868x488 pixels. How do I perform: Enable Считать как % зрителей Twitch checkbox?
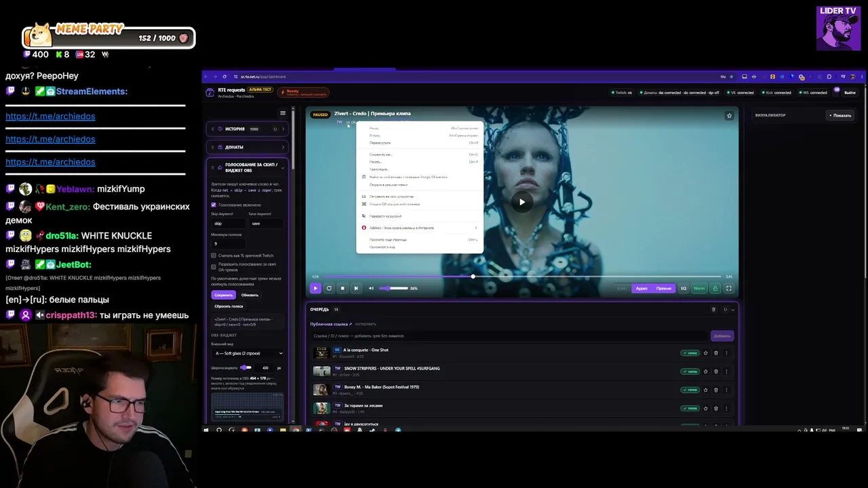tap(214, 256)
